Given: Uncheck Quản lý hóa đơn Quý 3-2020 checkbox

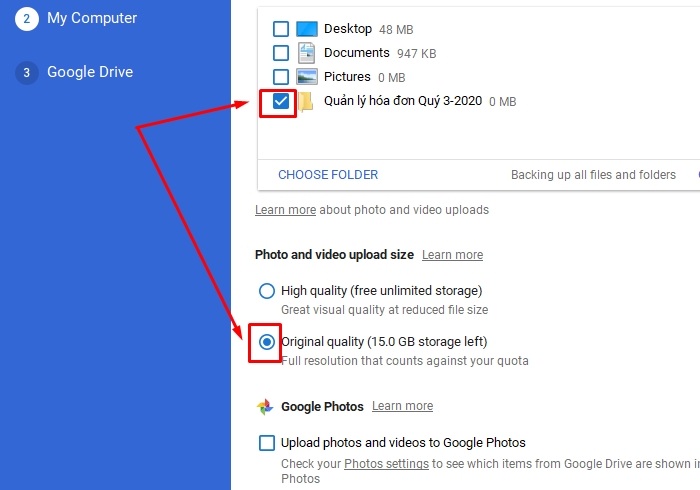Looking at the screenshot, I should pos(281,101).
